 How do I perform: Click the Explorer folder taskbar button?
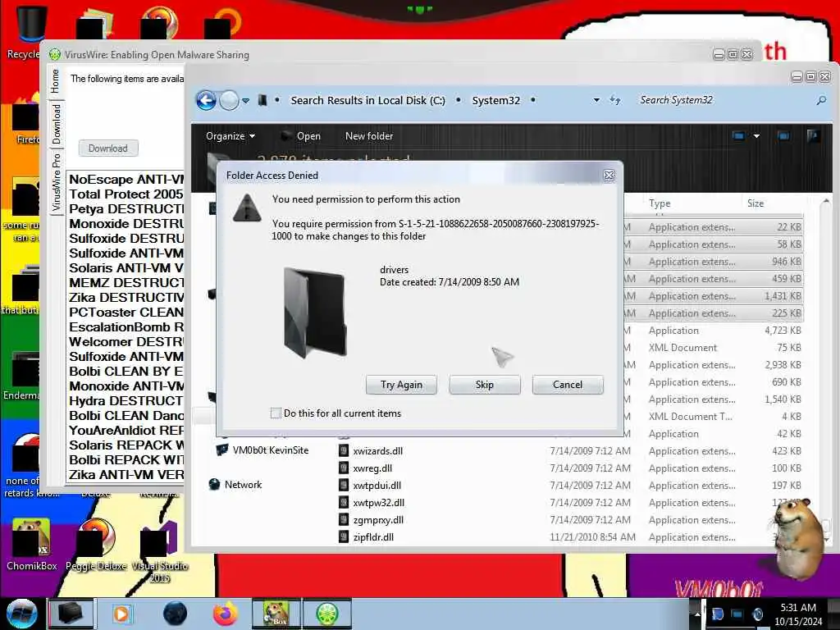pyautogui.click(x=71, y=614)
